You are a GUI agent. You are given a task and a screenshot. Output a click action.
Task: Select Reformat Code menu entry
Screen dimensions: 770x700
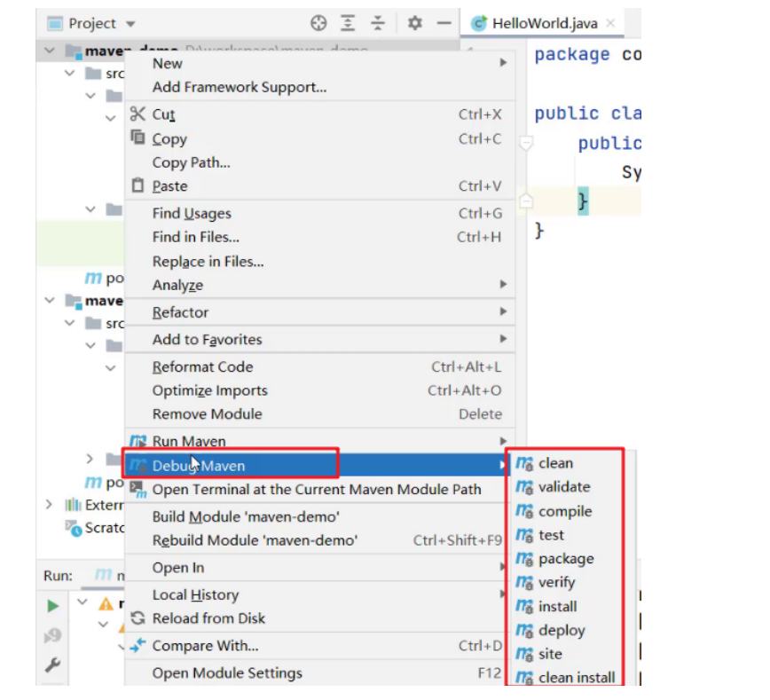pyautogui.click(x=319, y=367)
